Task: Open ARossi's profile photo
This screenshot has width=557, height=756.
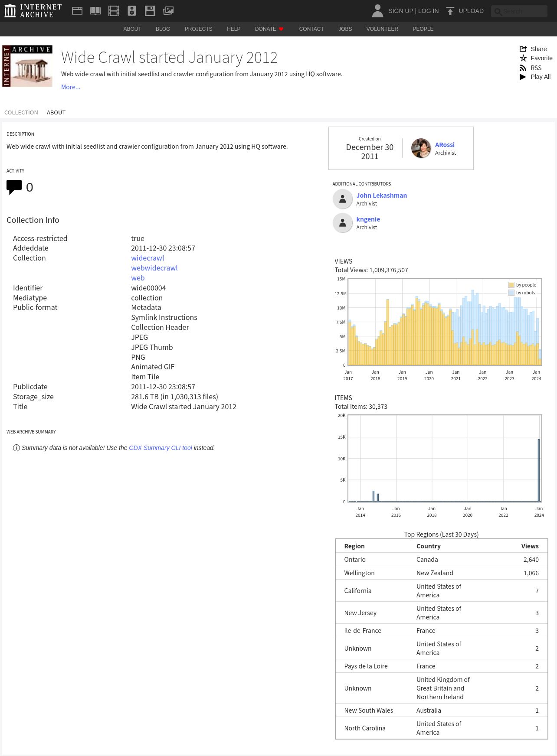Action: (x=421, y=148)
